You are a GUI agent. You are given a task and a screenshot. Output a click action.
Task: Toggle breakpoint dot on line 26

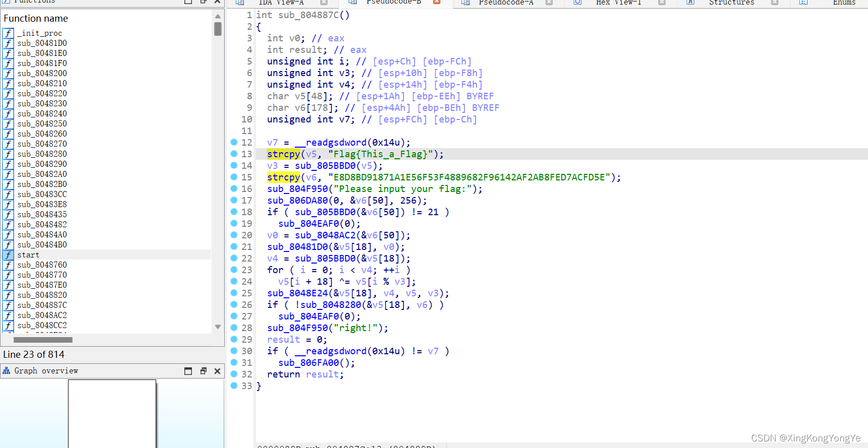(234, 304)
